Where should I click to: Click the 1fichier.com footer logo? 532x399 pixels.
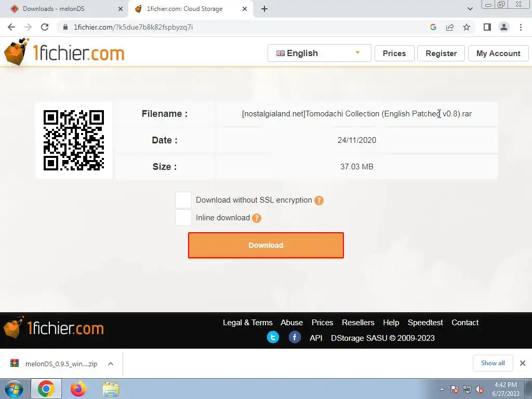[x=54, y=328]
